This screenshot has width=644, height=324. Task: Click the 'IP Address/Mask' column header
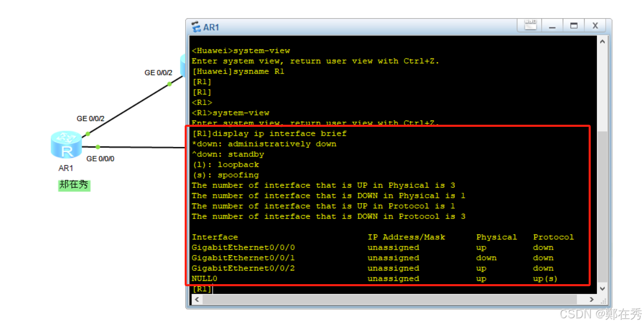tap(406, 237)
